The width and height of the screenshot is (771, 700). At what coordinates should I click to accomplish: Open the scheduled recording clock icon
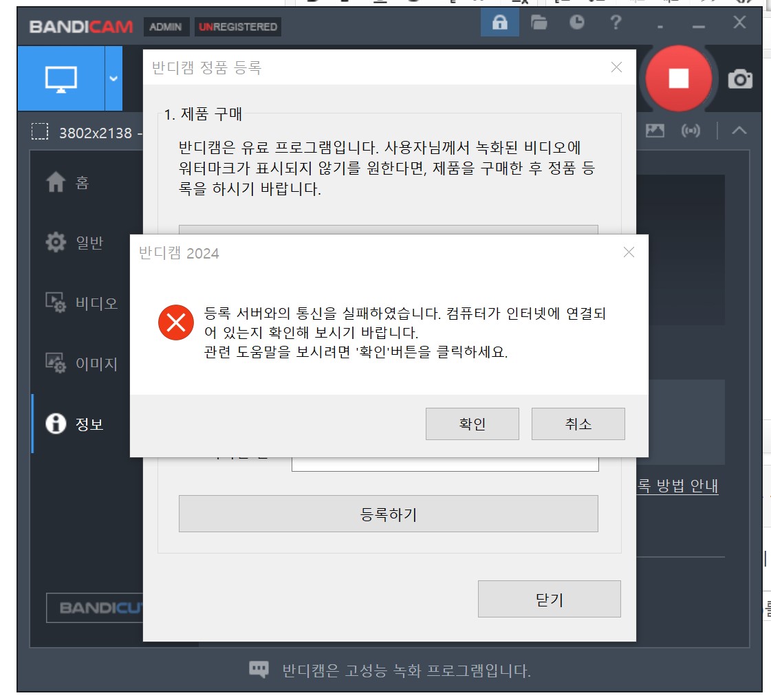(577, 22)
